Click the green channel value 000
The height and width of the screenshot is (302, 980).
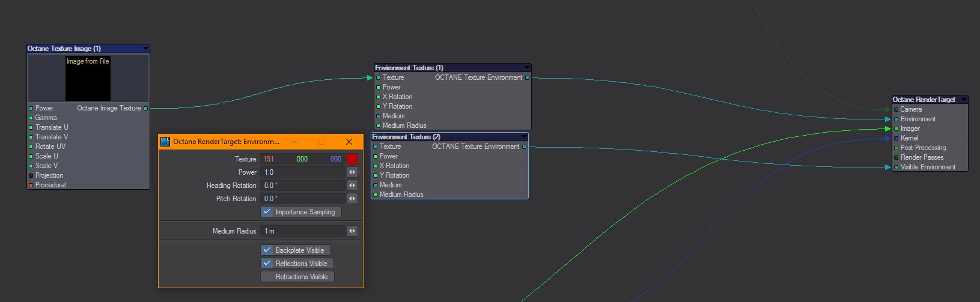pyautogui.click(x=302, y=159)
